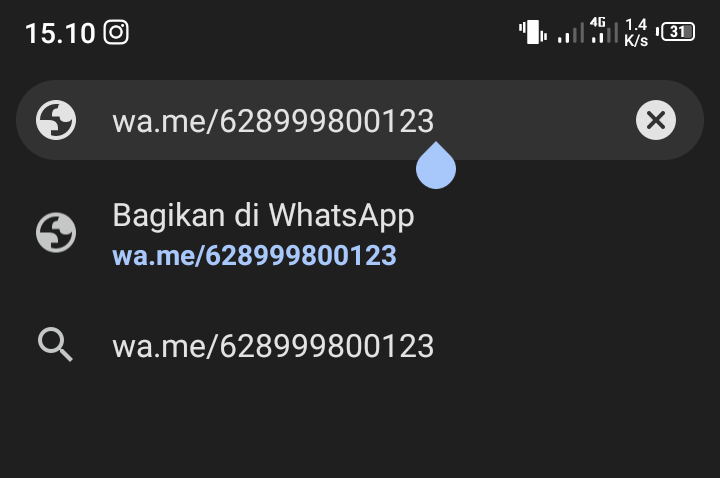Clear the address bar with the X button
Viewport: 720px width, 478px height.
[x=656, y=120]
